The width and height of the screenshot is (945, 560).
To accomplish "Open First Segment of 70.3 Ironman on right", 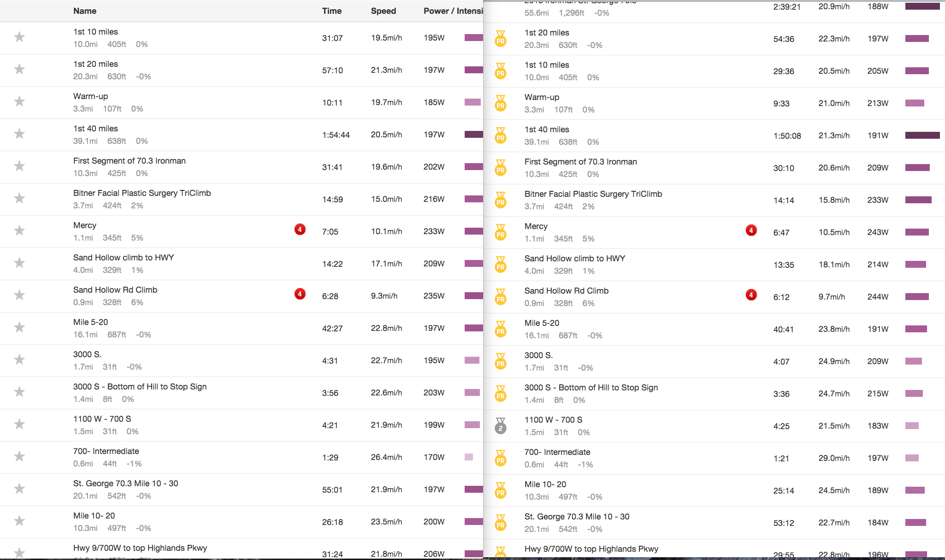I will (580, 162).
